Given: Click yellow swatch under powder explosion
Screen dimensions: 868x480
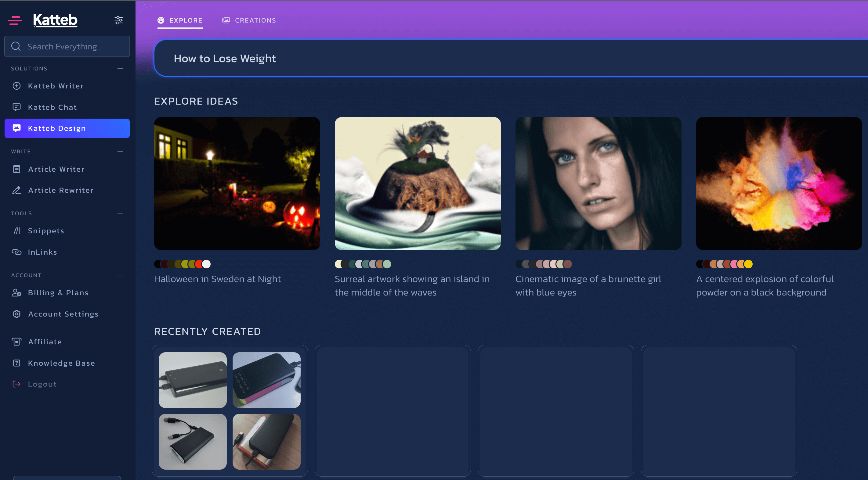Looking at the screenshot, I should point(748,264).
